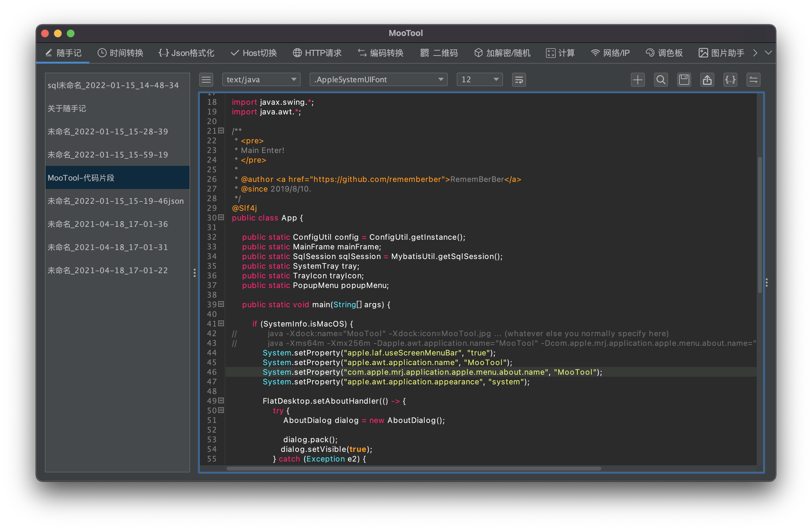Viewport: 812px width, 529px height.
Task: Switch to the 调色板 tab
Action: click(664, 53)
